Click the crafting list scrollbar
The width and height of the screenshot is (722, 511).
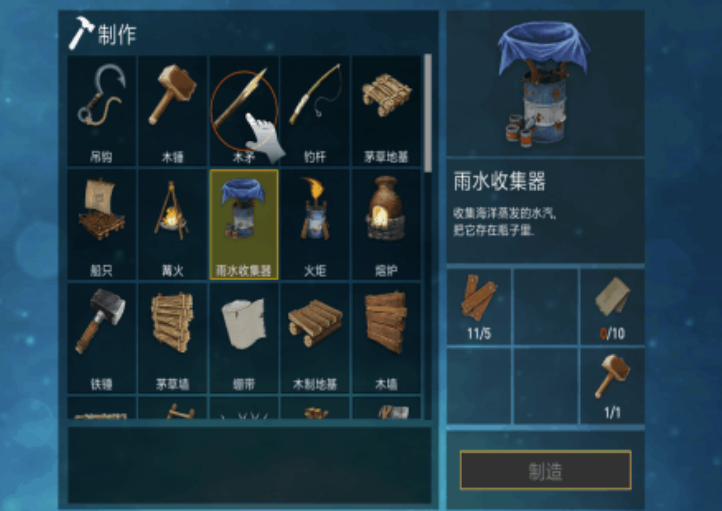[428, 113]
